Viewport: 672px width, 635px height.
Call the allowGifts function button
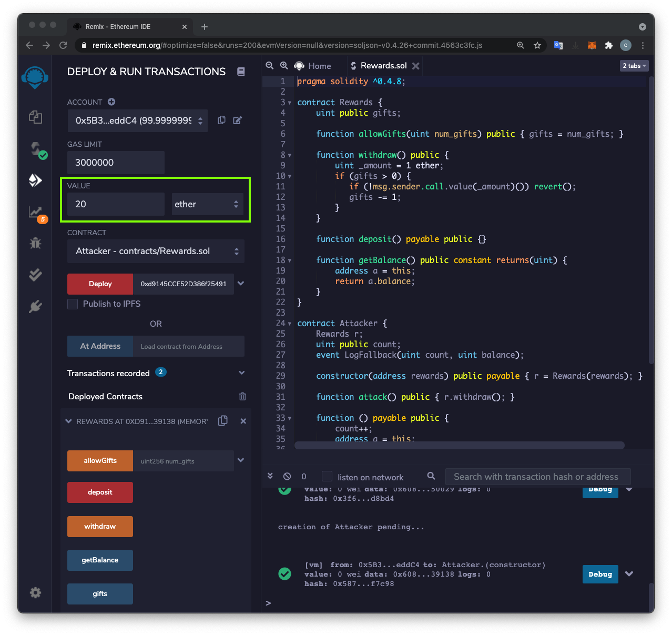[100, 461]
